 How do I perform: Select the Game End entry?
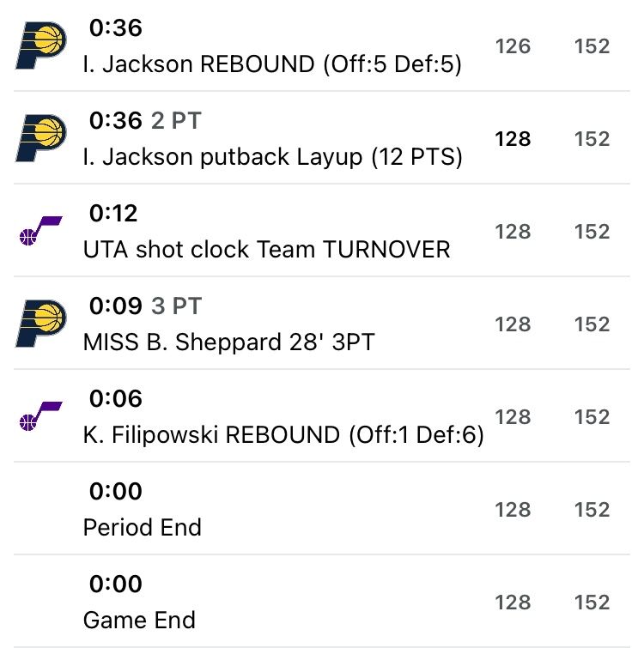pyautogui.click(x=139, y=620)
